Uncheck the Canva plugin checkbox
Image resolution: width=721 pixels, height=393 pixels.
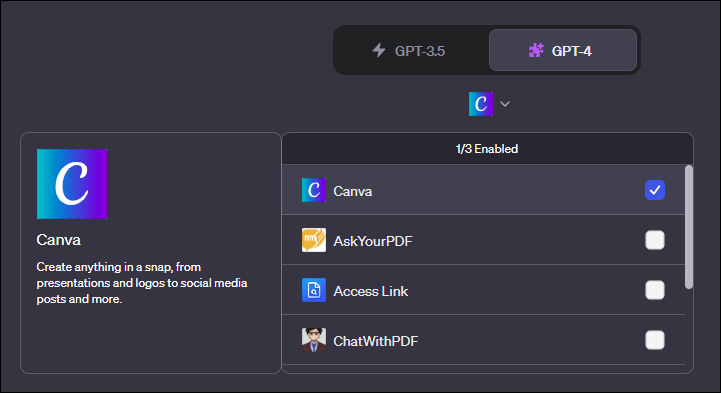click(655, 190)
